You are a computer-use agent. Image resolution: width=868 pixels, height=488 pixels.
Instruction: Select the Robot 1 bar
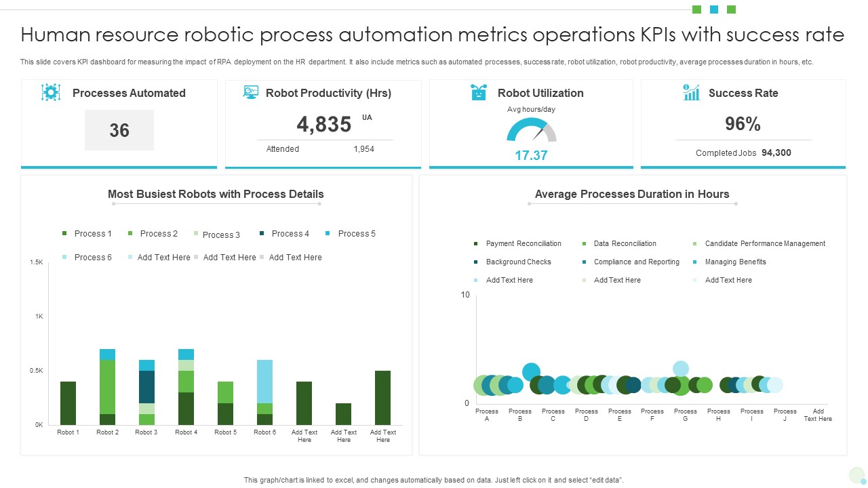pos(68,403)
